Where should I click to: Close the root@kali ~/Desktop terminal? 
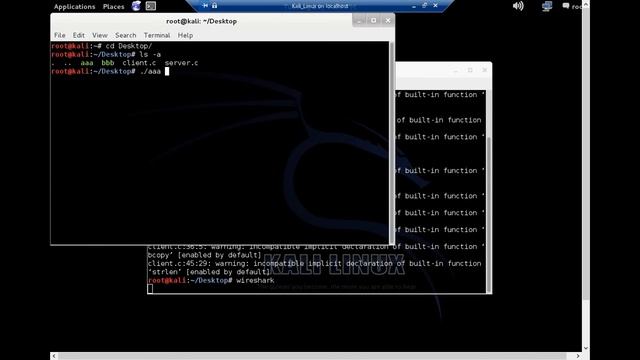(x=388, y=20)
